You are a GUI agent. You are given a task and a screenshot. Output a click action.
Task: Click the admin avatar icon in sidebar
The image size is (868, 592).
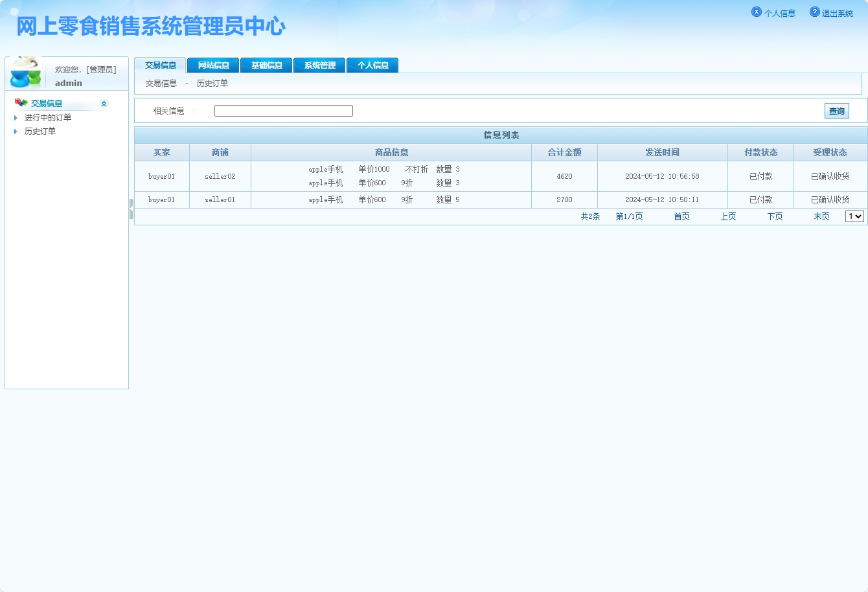pos(24,73)
